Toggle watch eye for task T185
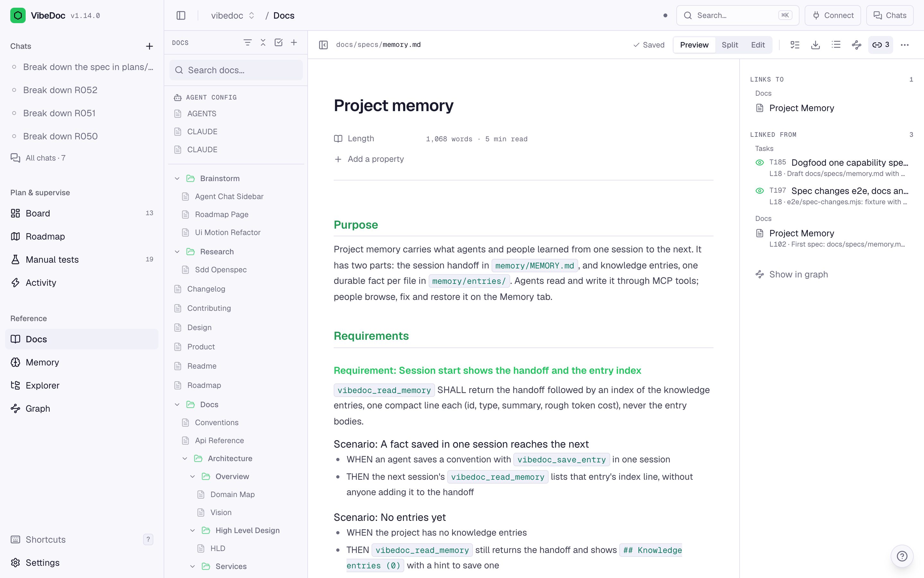Image resolution: width=924 pixels, height=578 pixels. pyautogui.click(x=759, y=162)
